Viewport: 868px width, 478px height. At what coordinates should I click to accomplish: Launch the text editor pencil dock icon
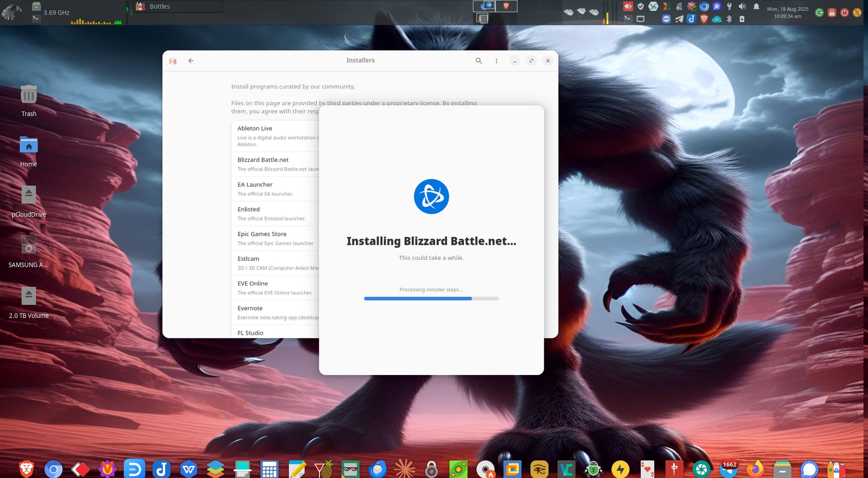297,469
